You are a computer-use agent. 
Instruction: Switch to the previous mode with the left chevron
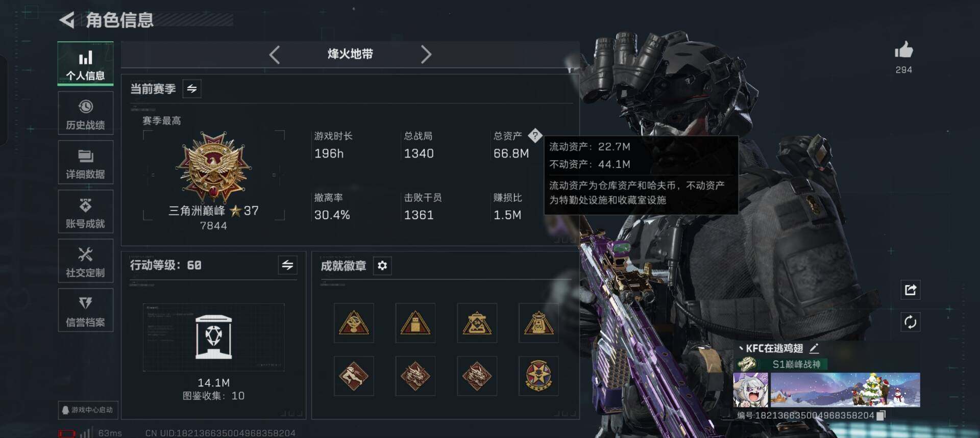tap(275, 55)
